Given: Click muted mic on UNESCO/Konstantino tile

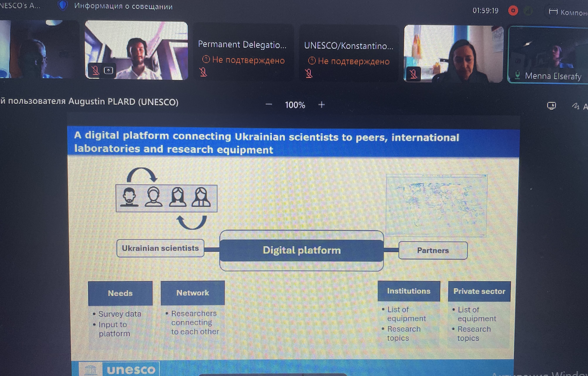Looking at the screenshot, I should click(309, 73).
